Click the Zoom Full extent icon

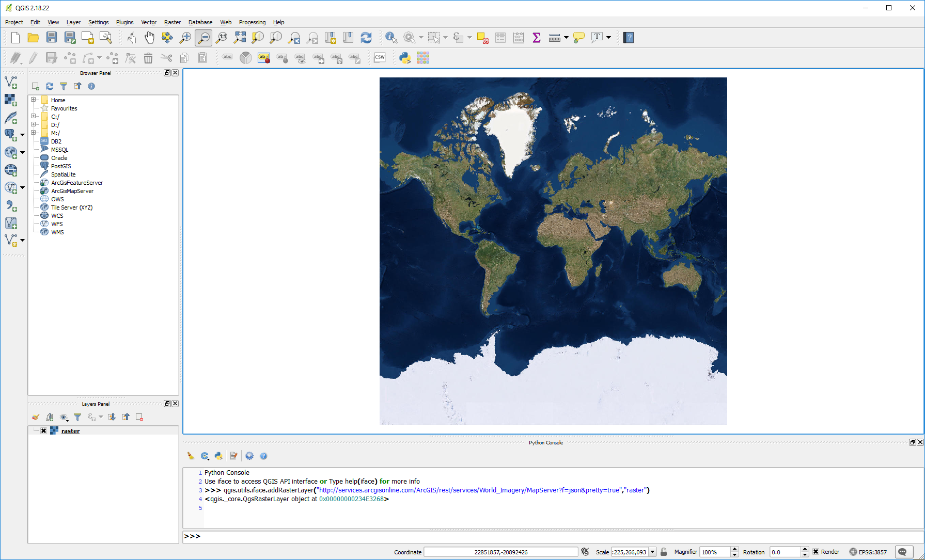click(x=240, y=38)
